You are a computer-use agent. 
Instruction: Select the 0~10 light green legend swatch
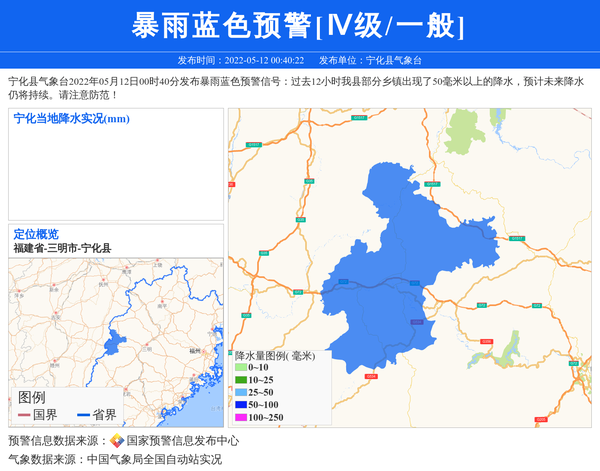tap(241, 368)
